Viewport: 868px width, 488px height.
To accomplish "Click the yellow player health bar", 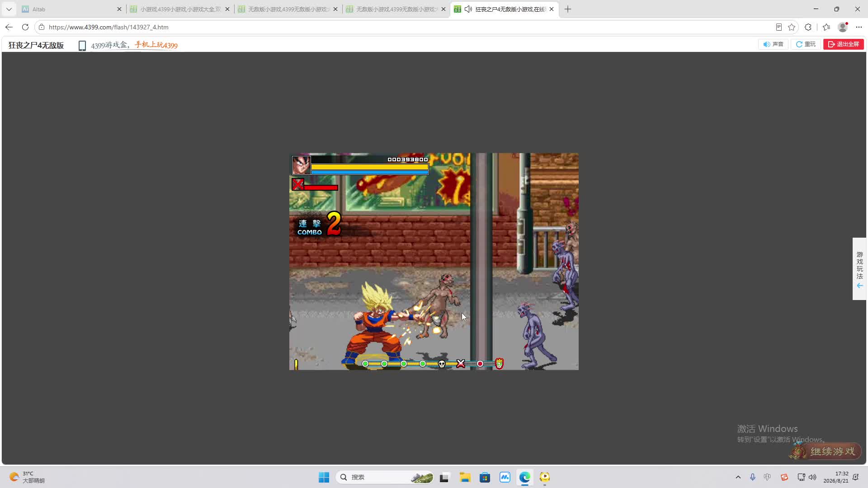I will point(370,167).
